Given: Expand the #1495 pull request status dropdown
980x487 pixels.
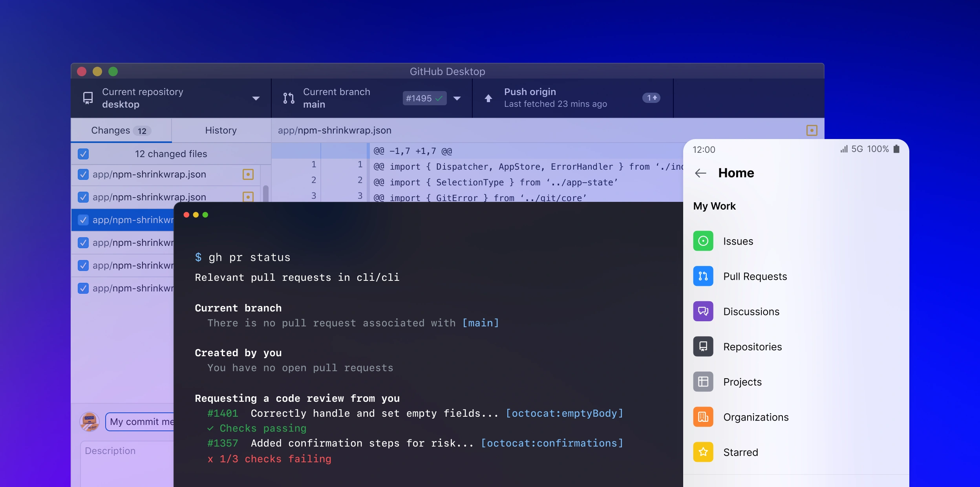Looking at the screenshot, I should click(x=424, y=98).
